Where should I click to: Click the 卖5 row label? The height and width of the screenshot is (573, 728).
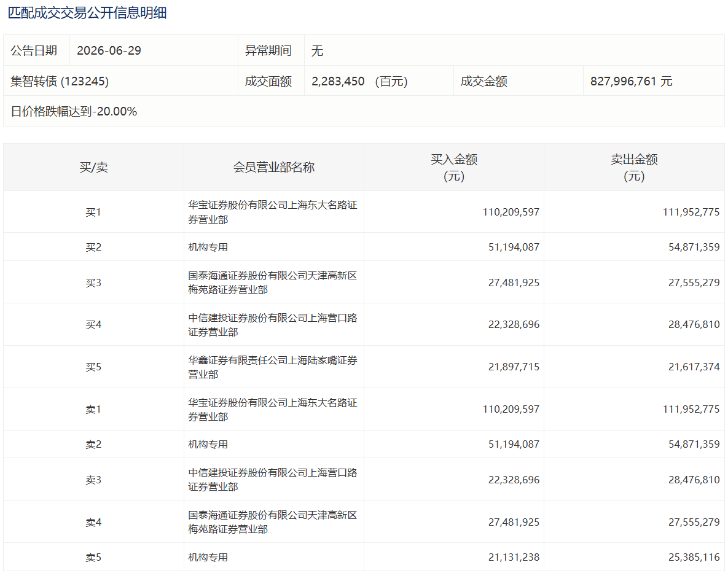93,557
